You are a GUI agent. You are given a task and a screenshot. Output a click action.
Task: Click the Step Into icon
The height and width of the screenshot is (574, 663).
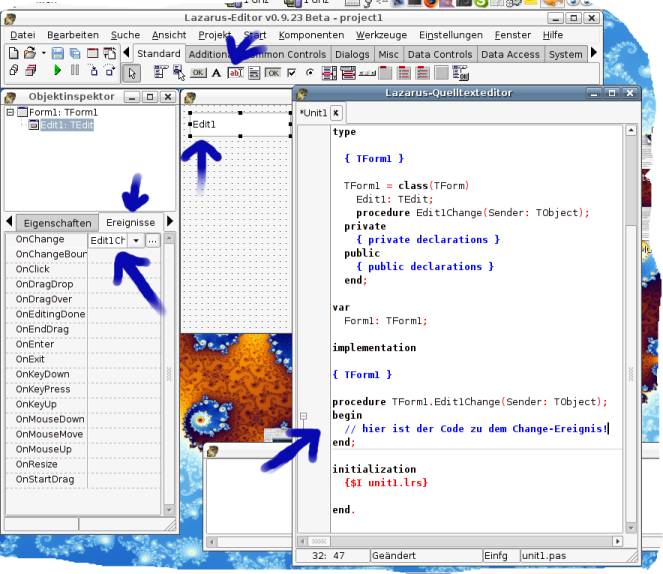tap(93, 70)
